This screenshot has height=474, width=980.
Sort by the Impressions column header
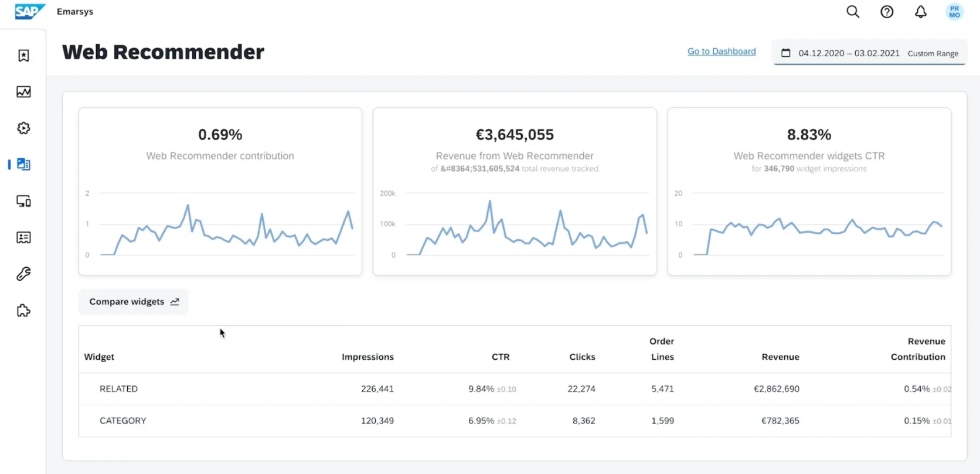[367, 357]
